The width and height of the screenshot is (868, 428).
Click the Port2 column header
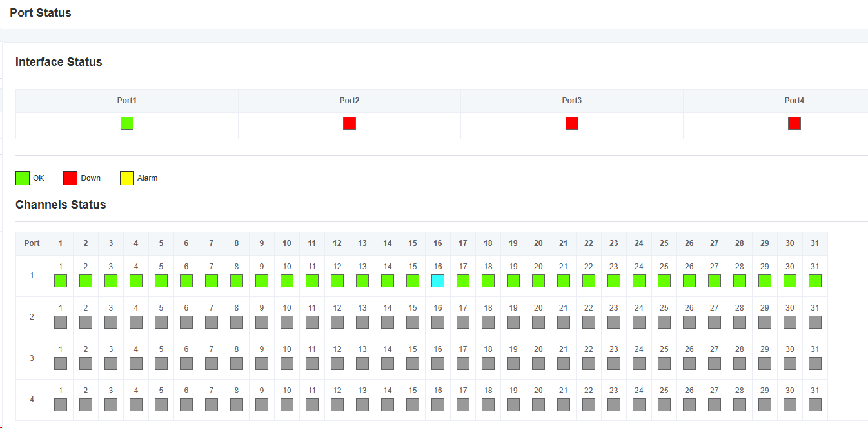pos(350,101)
